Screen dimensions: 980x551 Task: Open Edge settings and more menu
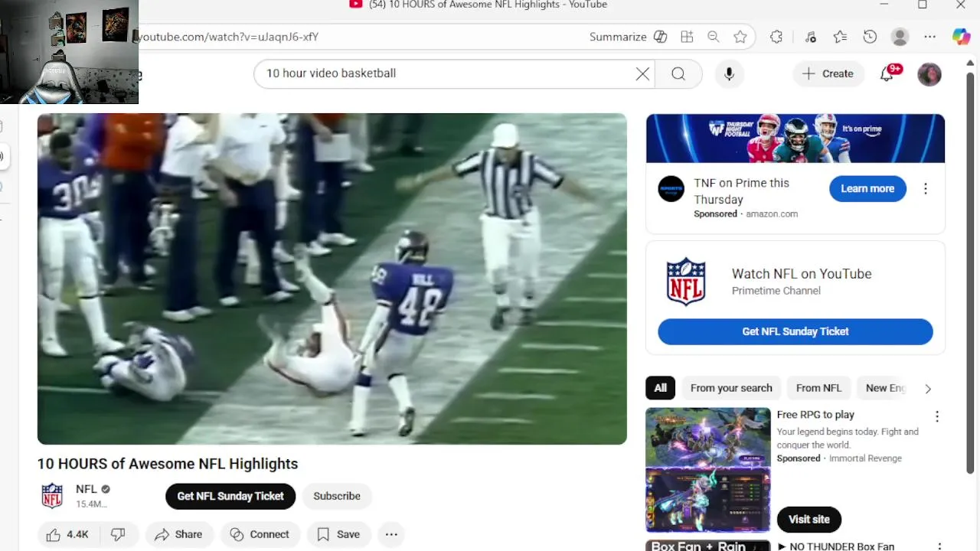coord(929,37)
